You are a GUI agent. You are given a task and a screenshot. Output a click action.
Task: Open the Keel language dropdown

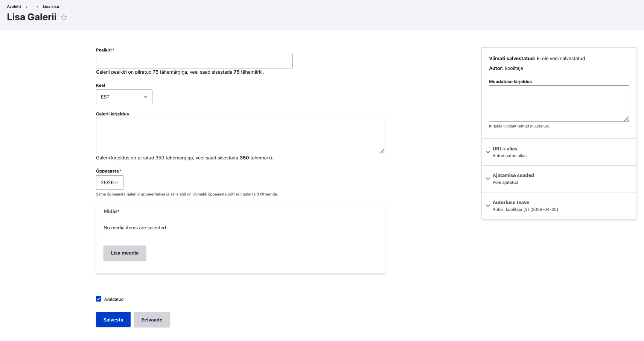[124, 97]
